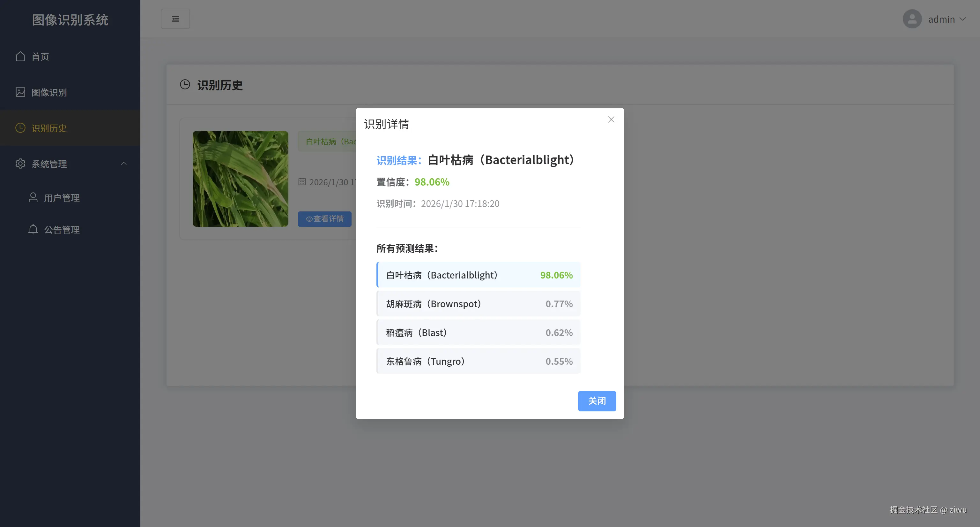Click the gear icon for 系统管理
The height and width of the screenshot is (527, 980).
click(x=20, y=164)
